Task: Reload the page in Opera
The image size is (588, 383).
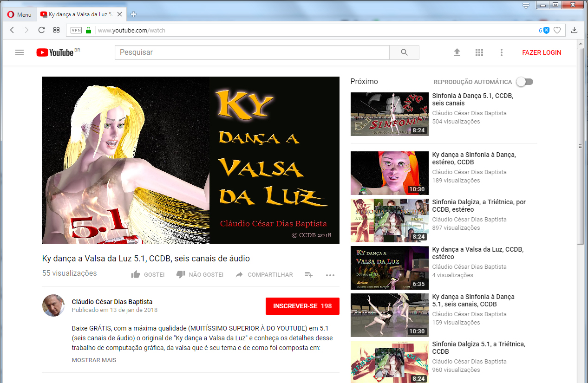Action: click(41, 30)
